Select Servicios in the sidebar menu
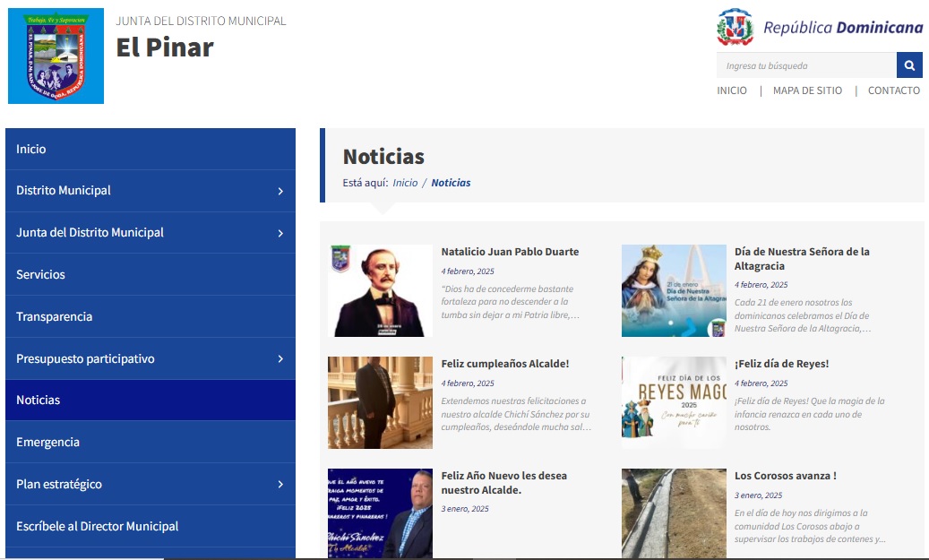Screen dimensions: 929x560 click(x=40, y=274)
